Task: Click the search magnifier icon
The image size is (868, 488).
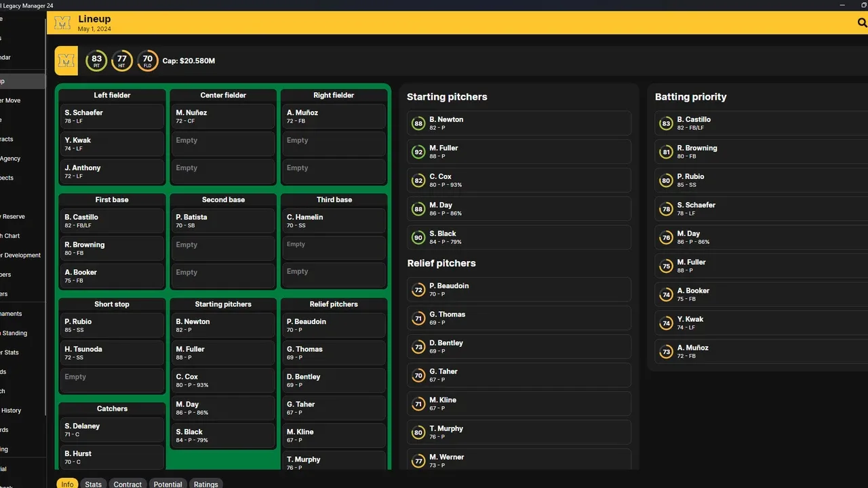Action: click(862, 23)
